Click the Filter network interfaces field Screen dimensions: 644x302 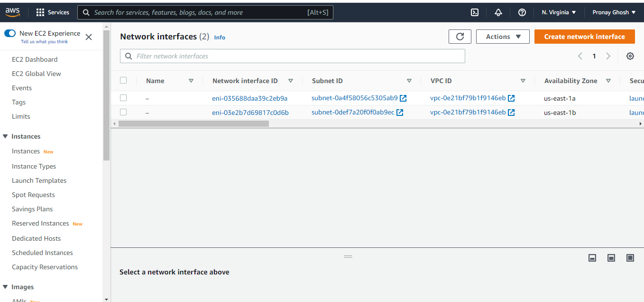(292, 56)
